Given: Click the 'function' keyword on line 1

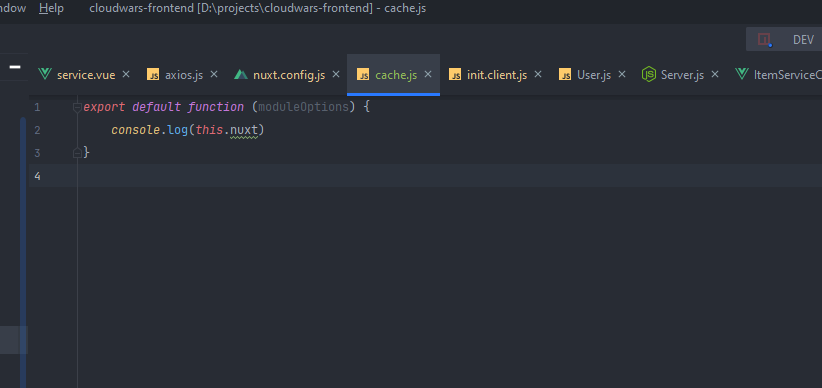Looking at the screenshot, I should click(215, 107).
